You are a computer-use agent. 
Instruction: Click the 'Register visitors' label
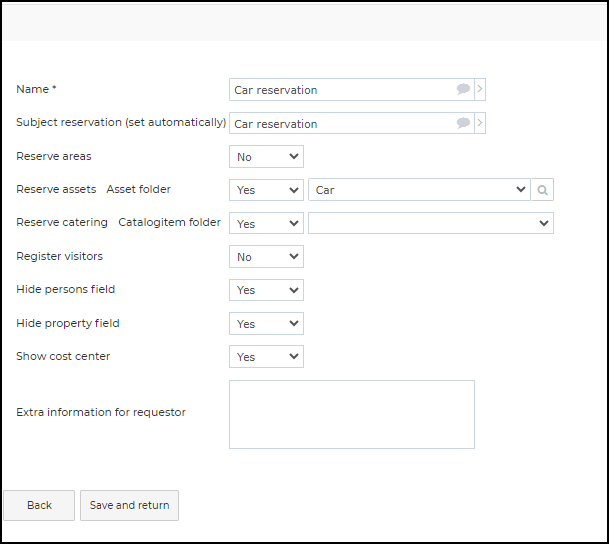(x=59, y=256)
